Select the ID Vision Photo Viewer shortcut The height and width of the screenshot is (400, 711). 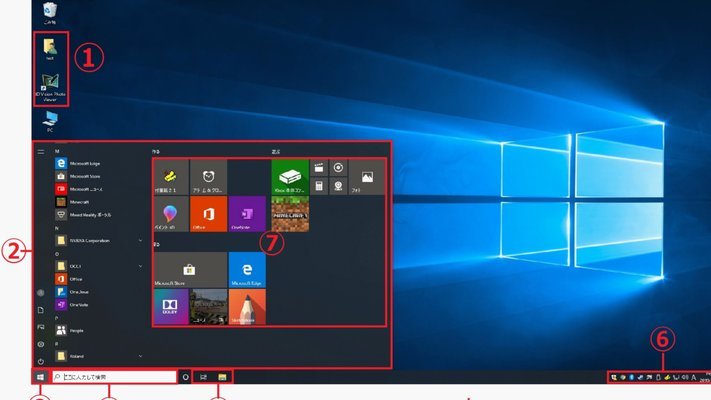pyautogui.click(x=50, y=88)
